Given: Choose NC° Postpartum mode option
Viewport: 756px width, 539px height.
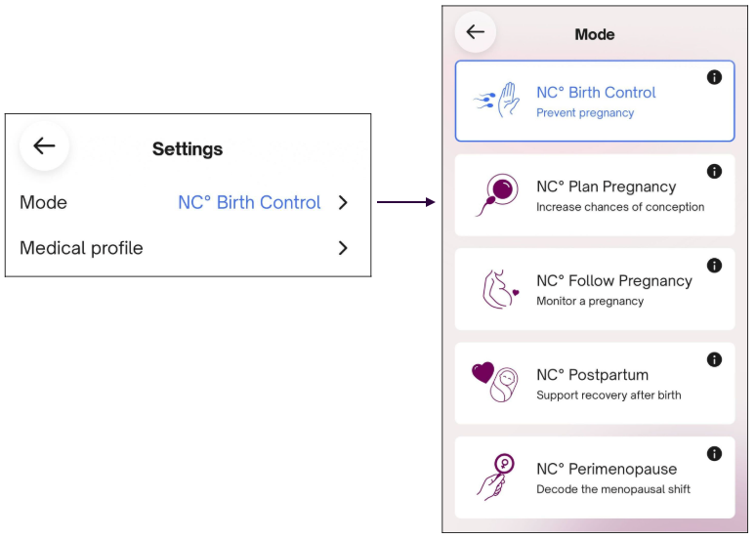Looking at the screenshot, I should pyautogui.click(x=595, y=384).
